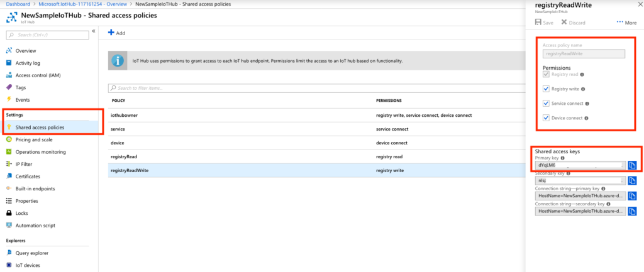The image size is (644, 272).
Task: Discard changes to the policy
Action: click(573, 23)
